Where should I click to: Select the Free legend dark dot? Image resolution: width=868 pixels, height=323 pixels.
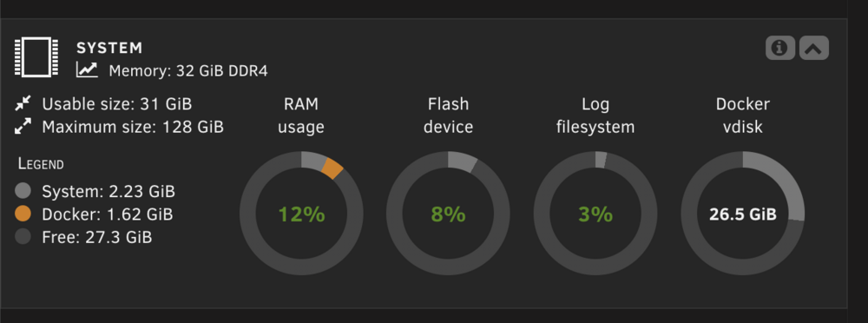(x=23, y=237)
